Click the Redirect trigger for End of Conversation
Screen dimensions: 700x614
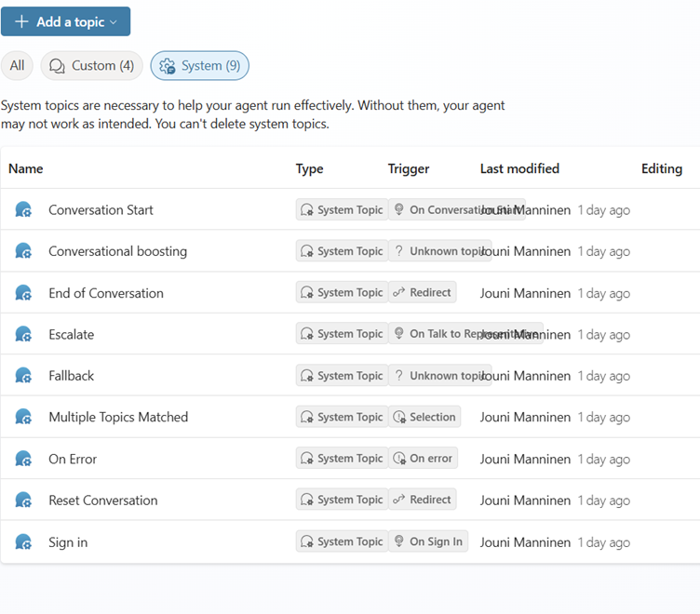click(422, 292)
